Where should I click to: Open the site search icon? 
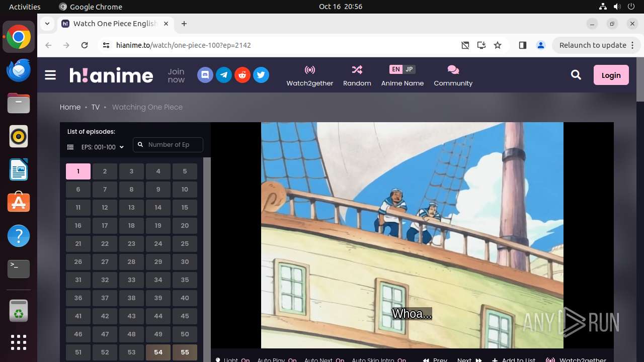[x=576, y=75]
